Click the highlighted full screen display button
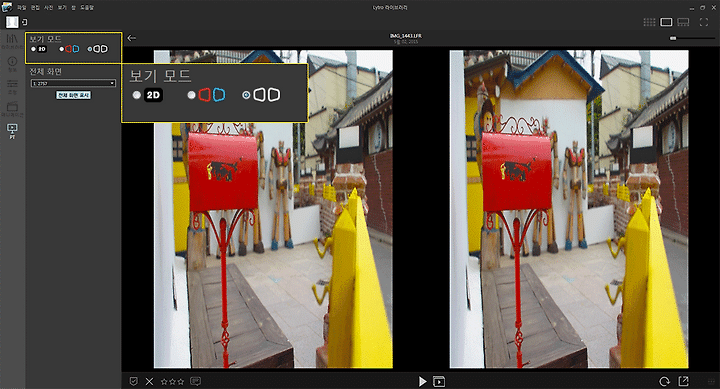The height and width of the screenshot is (389, 720). point(73,95)
